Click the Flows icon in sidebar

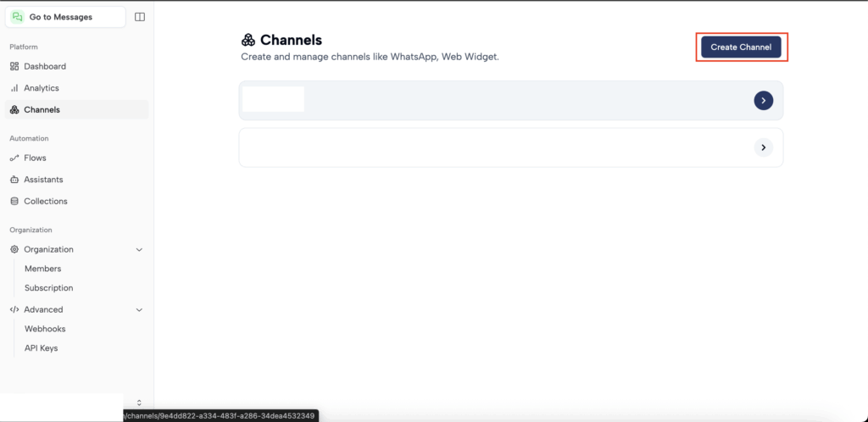coord(14,158)
